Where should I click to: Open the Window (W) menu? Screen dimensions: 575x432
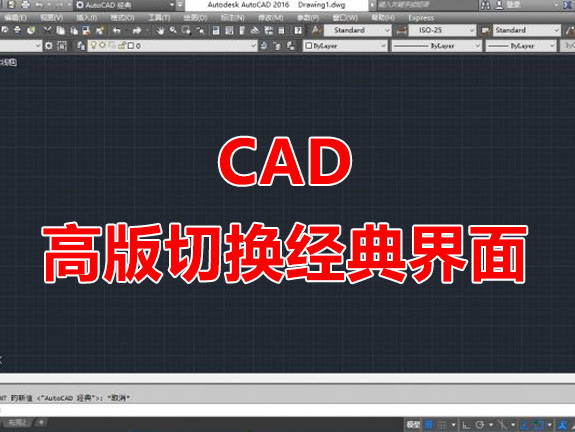345,18
